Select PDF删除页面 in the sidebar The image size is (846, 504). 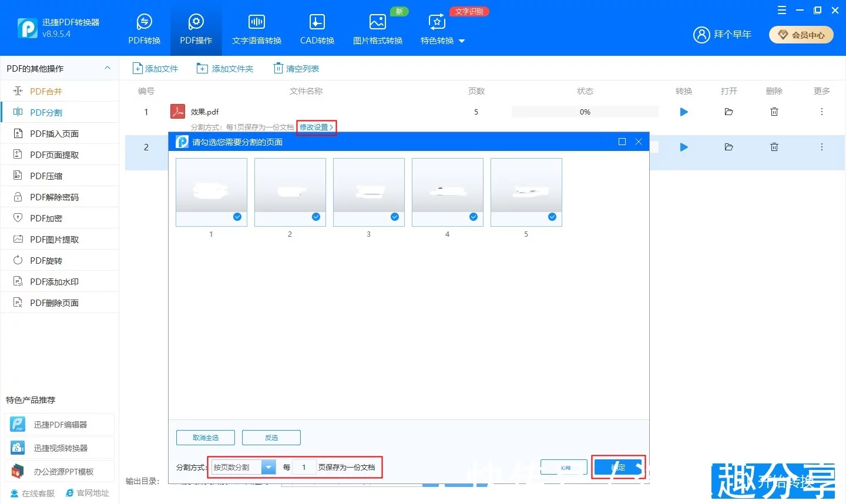coord(59,303)
